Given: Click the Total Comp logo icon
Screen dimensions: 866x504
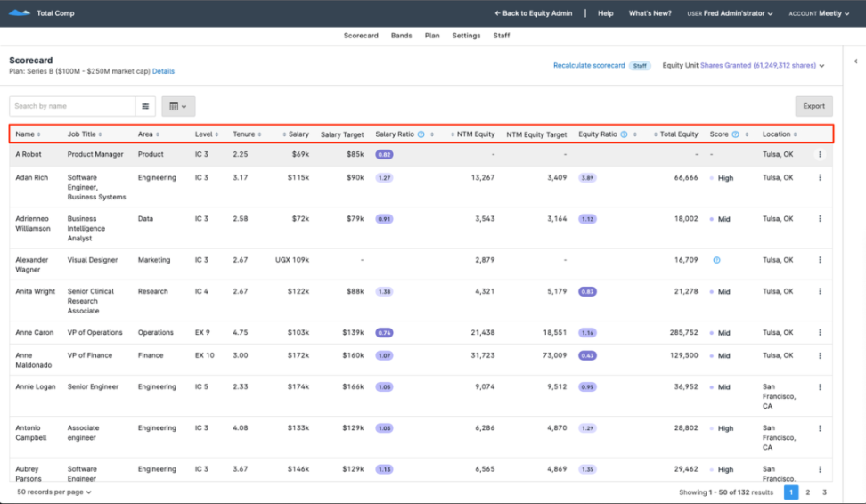Looking at the screenshot, I should [x=19, y=13].
